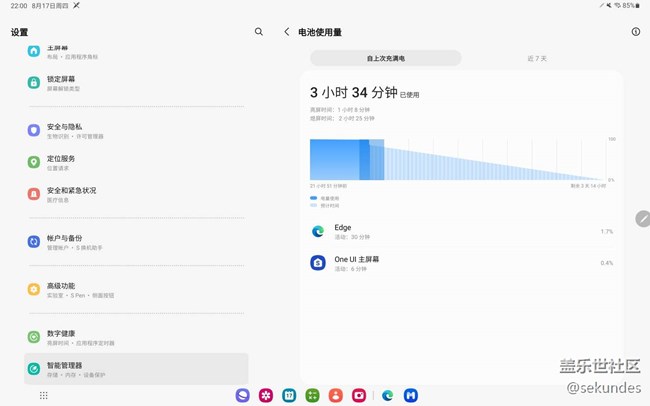Open the battery usage info icon
The height and width of the screenshot is (406, 650).
(635, 32)
